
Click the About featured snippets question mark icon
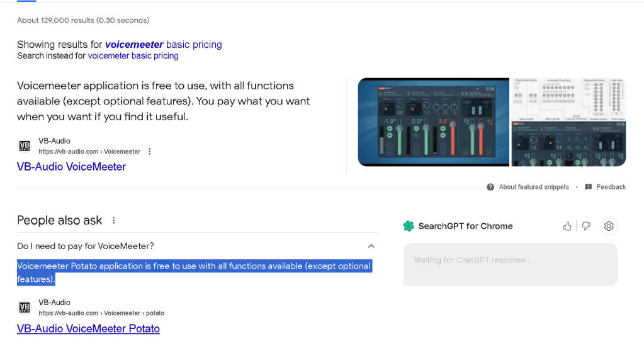(x=490, y=187)
